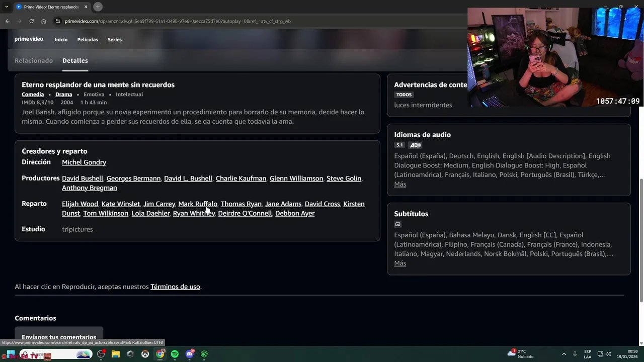Viewport: 644px width, 362px height.
Task: Open cast member David Cross link
Action: [323, 204]
